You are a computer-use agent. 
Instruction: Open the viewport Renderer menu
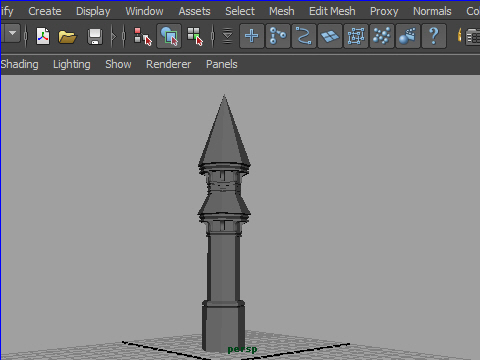[x=168, y=64]
